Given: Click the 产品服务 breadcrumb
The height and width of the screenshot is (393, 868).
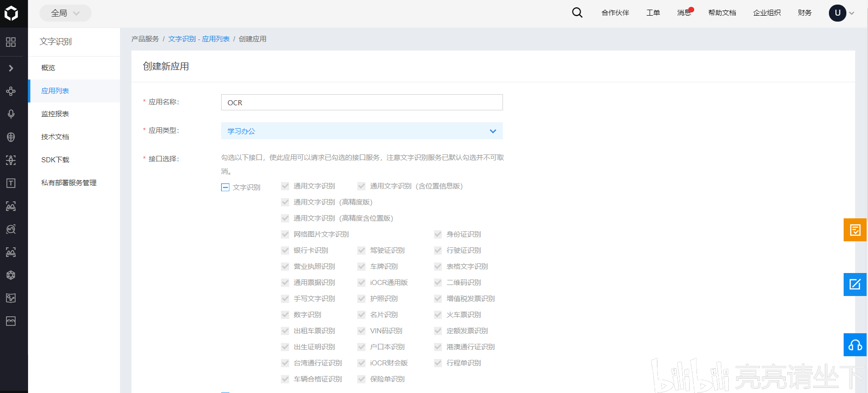Looking at the screenshot, I should coord(145,39).
